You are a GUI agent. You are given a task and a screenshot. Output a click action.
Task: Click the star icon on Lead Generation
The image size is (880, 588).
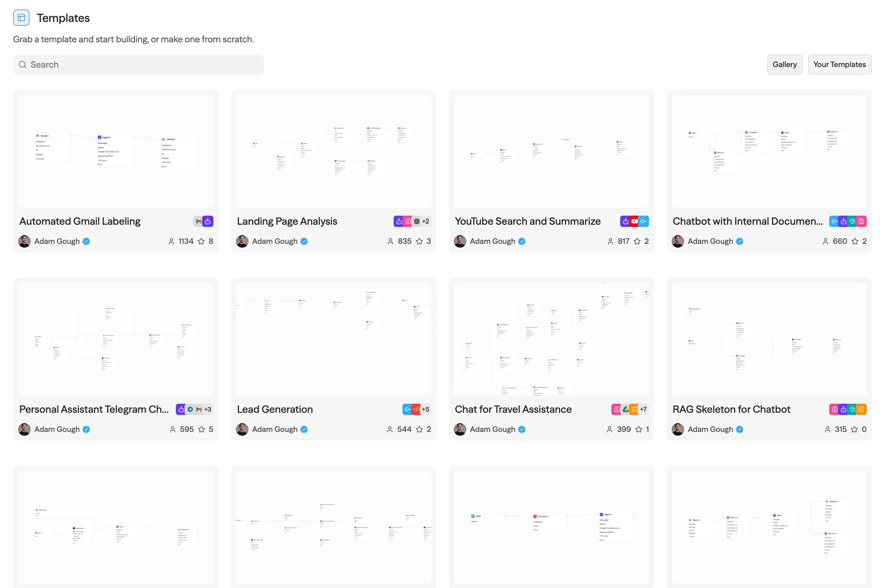[419, 429]
